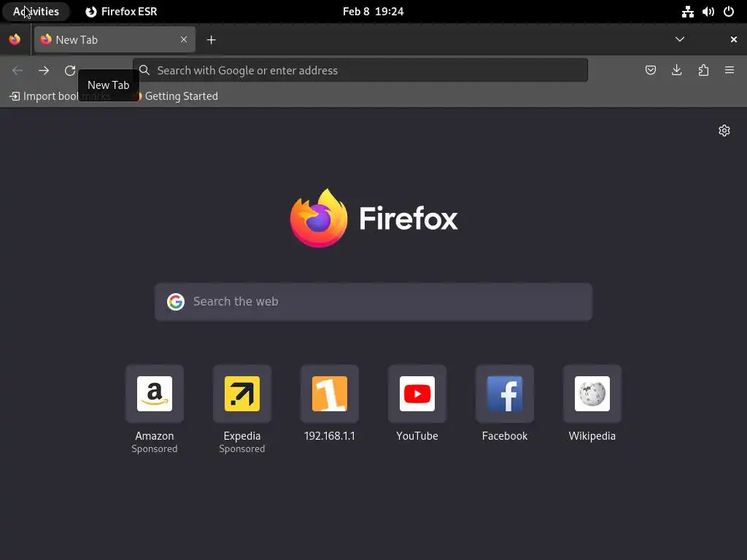747x560 pixels.
Task: Go forward one page
Action: [44, 71]
